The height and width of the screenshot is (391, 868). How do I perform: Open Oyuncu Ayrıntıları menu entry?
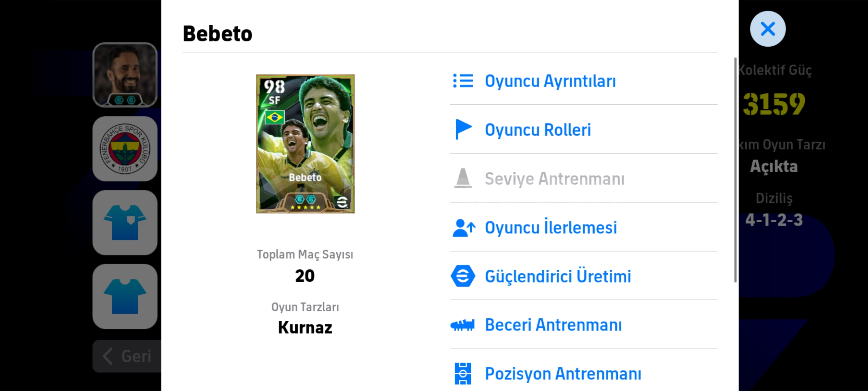coord(550,81)
